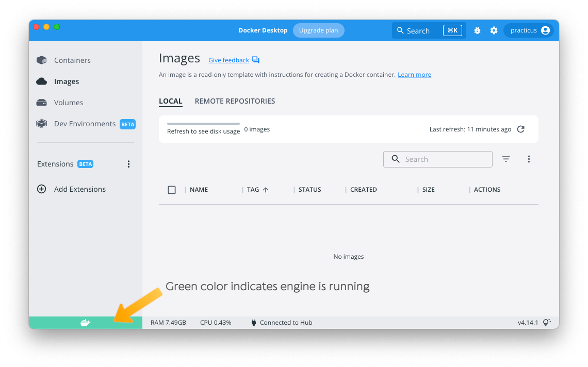Open the Extensions three-dot menu
The height and width of the screenshot is (367, 588).
pos(128,164)
